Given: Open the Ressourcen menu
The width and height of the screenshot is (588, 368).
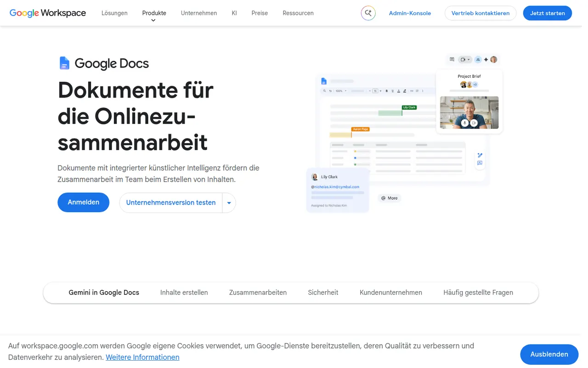Looking at the screenshot, I should (298, 13).
